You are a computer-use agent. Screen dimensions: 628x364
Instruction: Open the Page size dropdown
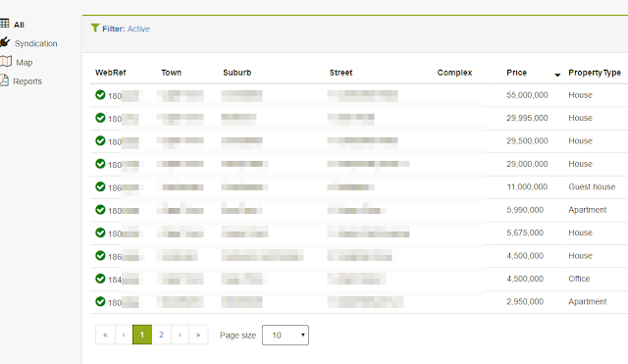(286, 335)
